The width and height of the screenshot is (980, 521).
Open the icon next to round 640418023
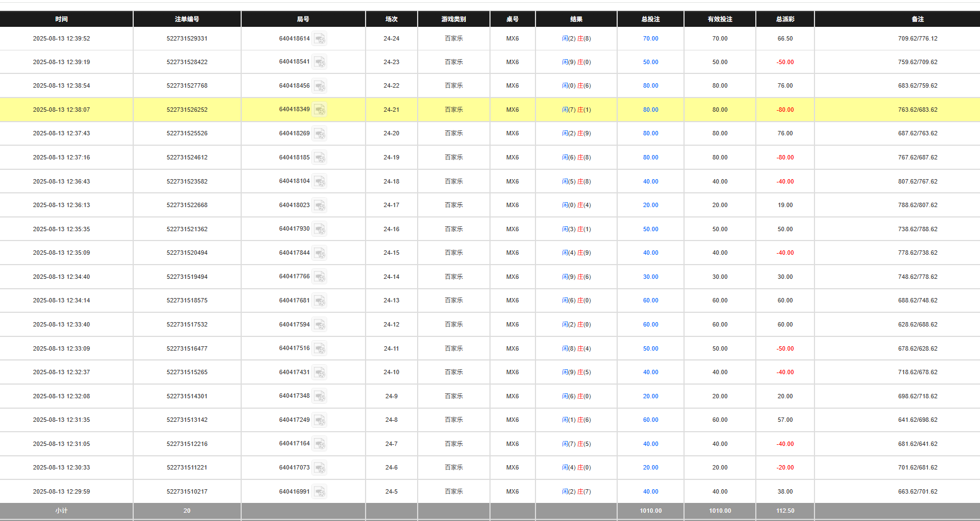320,205
